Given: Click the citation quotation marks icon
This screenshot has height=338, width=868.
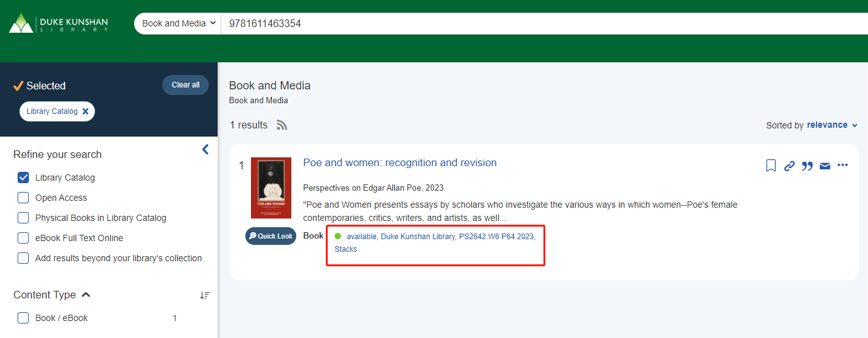Looking at the screenshot, I should point(807,166).
